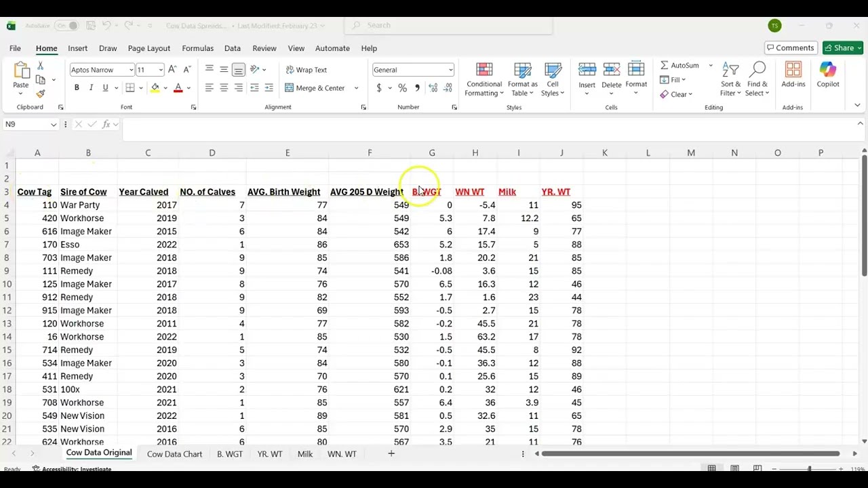
Task: Click the Paste clipboard icon
Action: click(x=21, y=70)
